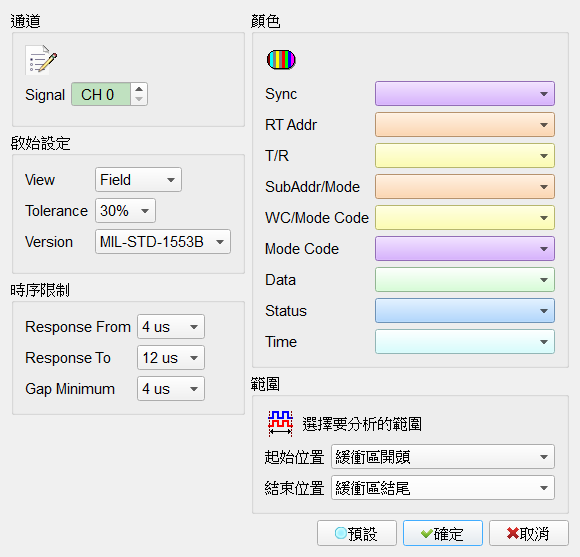
Task: Increment Signal channel with up arrow
Action: click(139, 89)
